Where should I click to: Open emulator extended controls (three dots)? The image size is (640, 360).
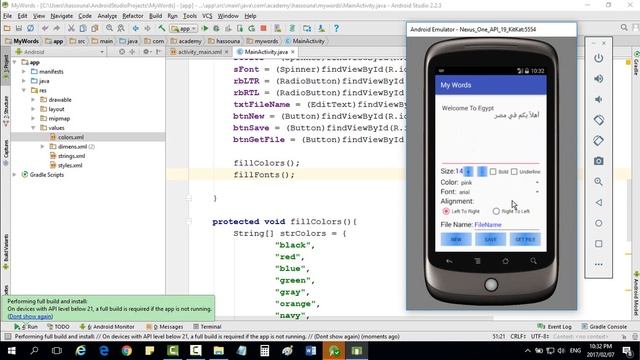coord(598,264)
